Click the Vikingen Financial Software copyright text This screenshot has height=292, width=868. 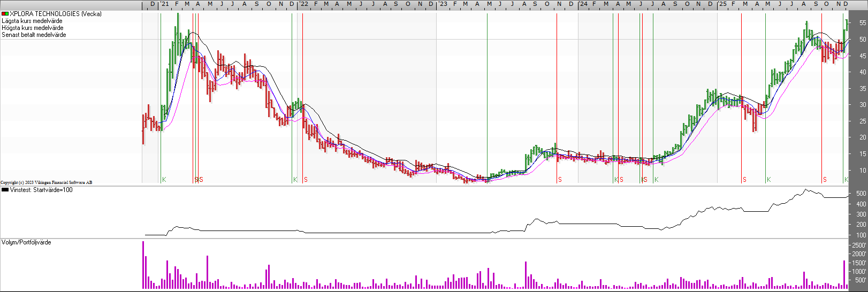coord(46,182)
